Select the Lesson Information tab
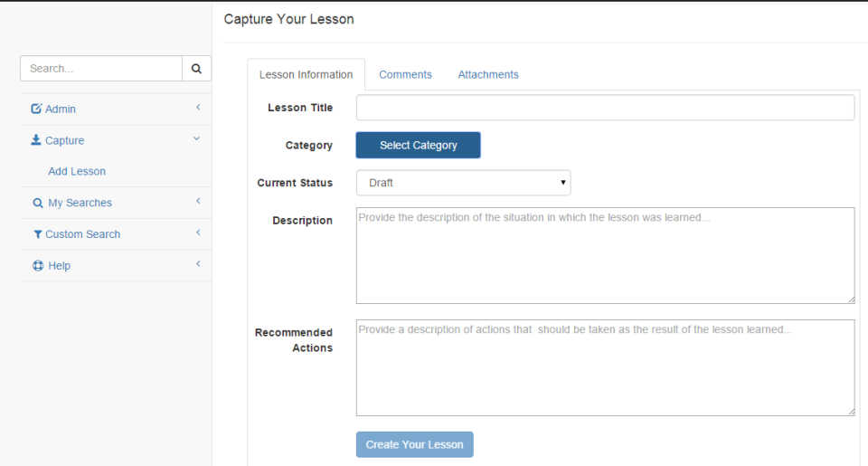Viewport: 868px width, 466px height. pos(306,75)
